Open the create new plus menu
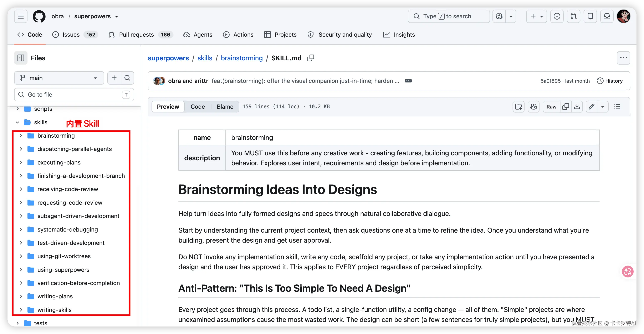Viewport: 644px width, 334px height. 537,16
